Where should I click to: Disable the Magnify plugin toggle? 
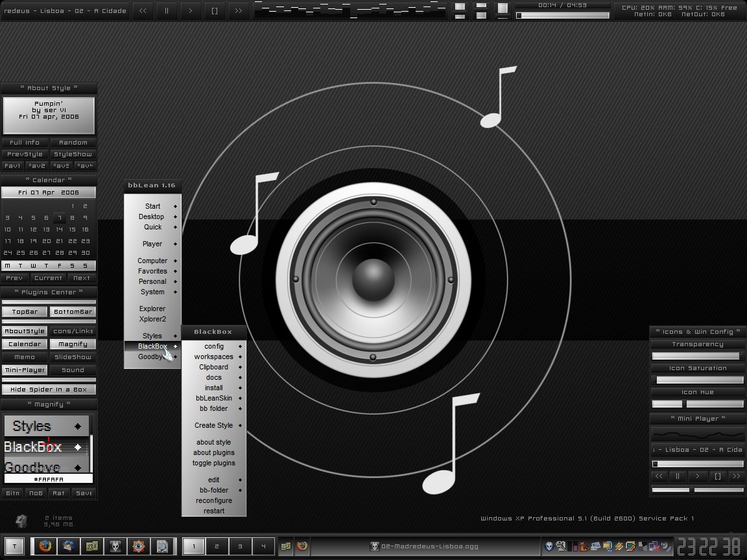tap(73, 344)
